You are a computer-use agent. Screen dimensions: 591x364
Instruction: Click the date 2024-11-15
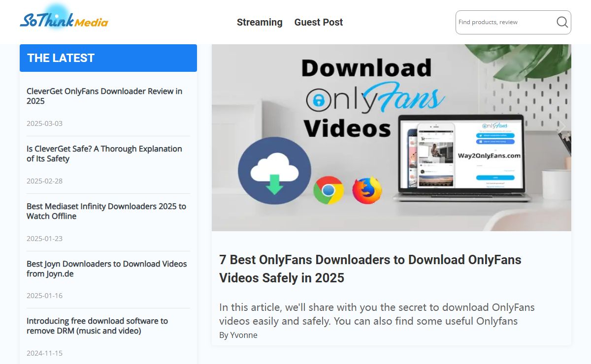pyautogui.click(x=44, y=353)
